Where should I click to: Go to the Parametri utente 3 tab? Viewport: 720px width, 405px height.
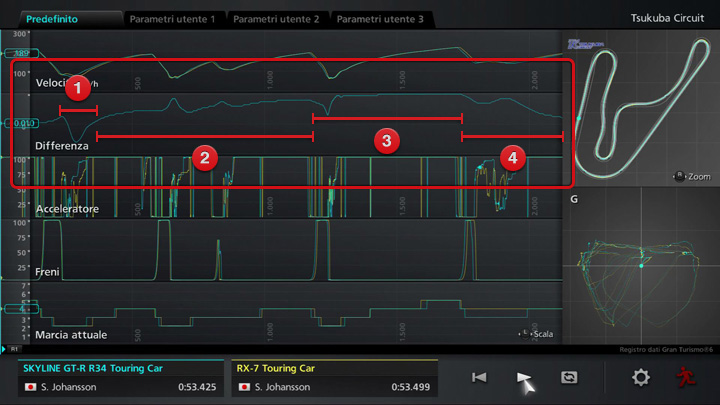pos(380,19)
